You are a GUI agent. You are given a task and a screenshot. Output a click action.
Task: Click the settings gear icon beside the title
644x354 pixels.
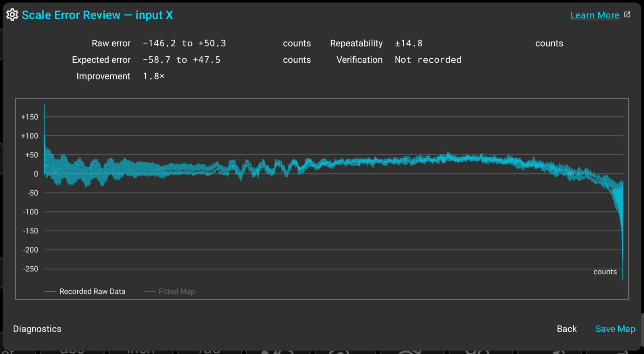coord(12,15)
